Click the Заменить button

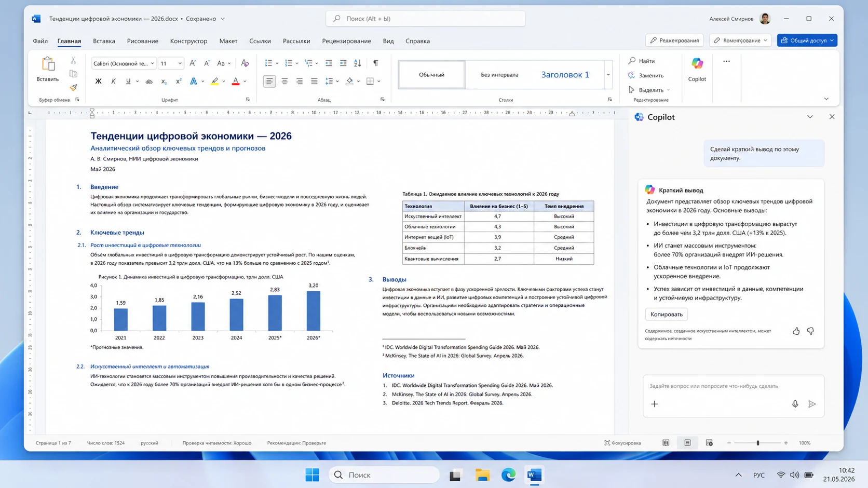(646, 75)
